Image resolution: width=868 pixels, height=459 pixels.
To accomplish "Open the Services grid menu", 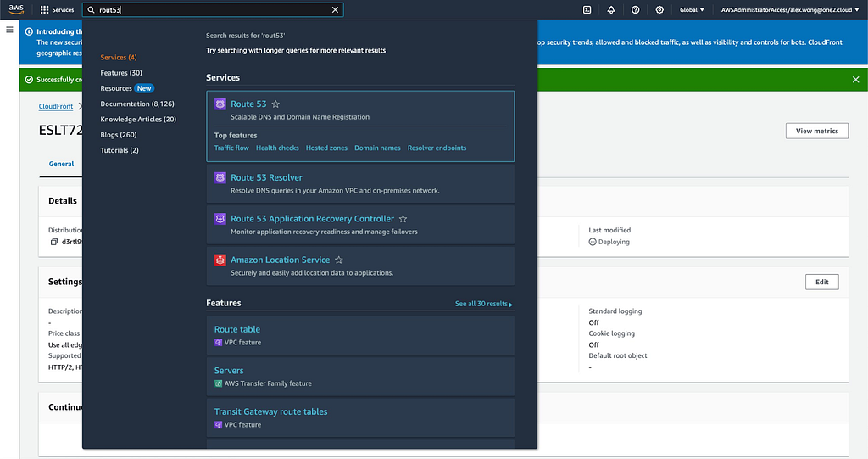I will [x=57, y=9].
